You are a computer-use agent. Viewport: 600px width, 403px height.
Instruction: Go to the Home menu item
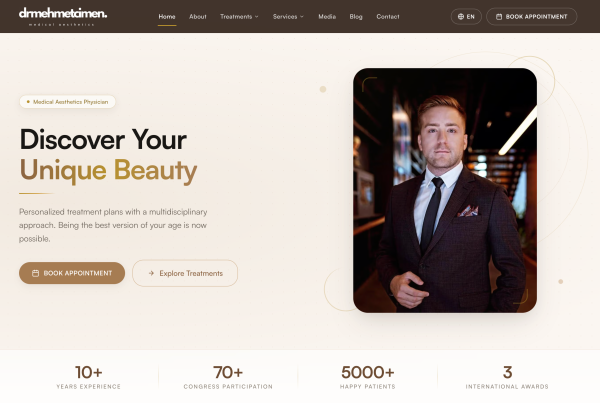point(167,16)
